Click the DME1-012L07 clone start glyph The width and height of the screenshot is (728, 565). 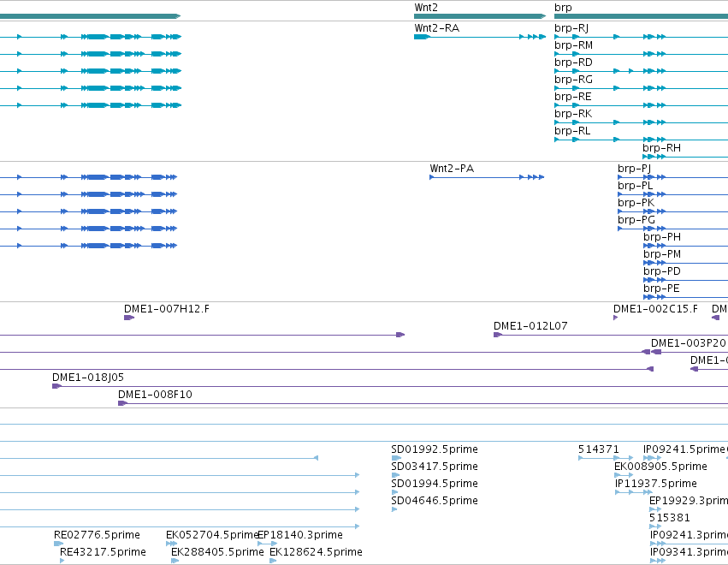pyautogui.click(x=498, y=335)
